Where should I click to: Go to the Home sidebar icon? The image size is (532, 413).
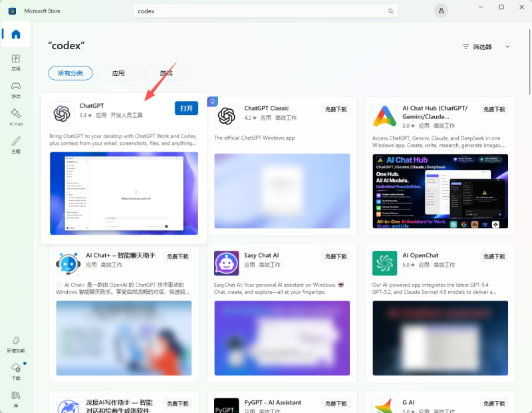coord(16,35)
